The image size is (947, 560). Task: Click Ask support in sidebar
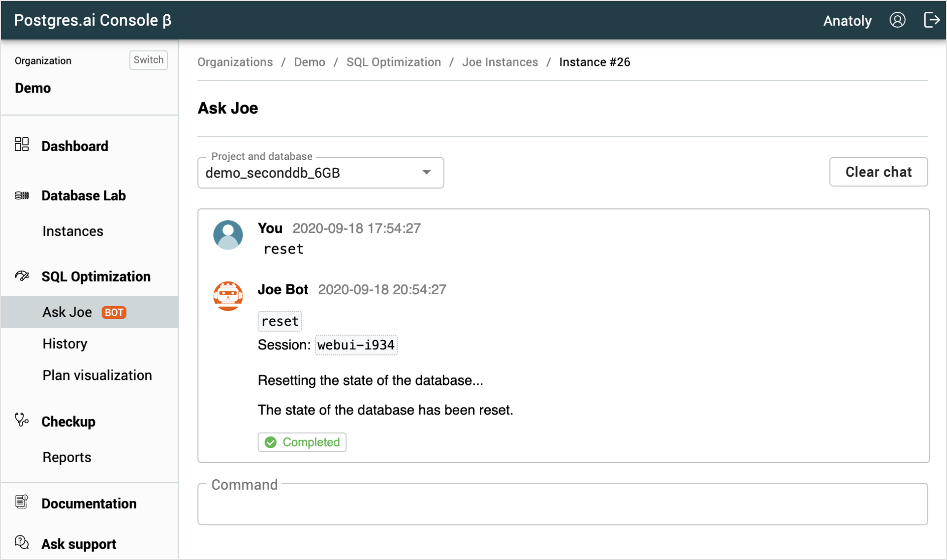(x=79, y=544)
